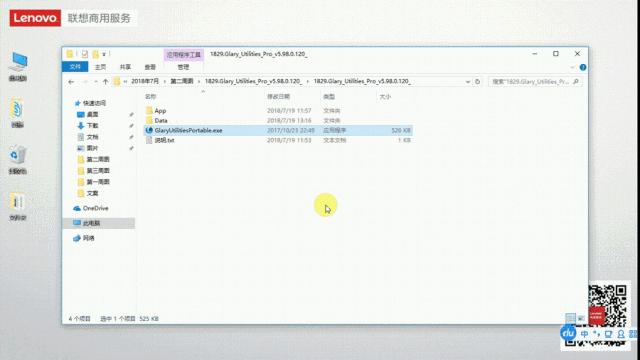Click the Forward navigation arrow
Viewport: 640px width, 360px height.
pos(85,82)
